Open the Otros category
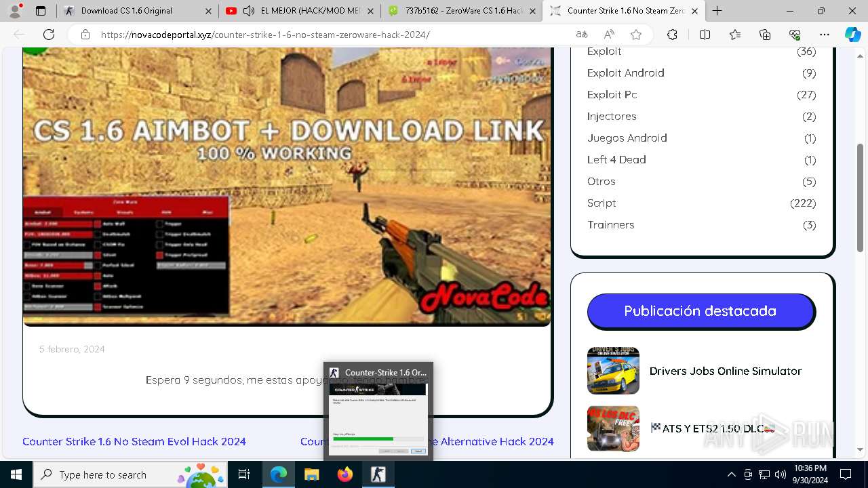This screenshot has width=868, height=488. pyautogui.click(x=601, y=182)
